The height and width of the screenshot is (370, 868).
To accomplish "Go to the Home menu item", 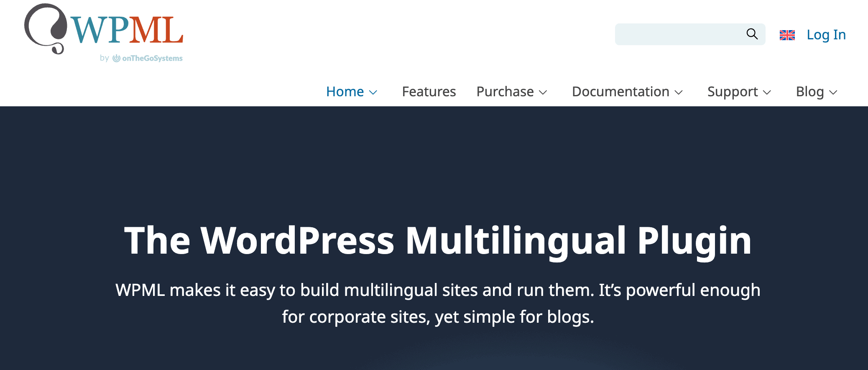I will (x=345, y=92).
